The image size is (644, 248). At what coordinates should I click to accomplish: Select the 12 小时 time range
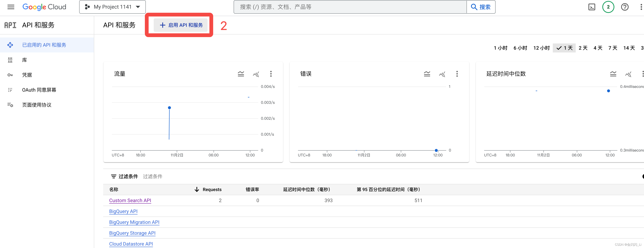click(542, 48)
